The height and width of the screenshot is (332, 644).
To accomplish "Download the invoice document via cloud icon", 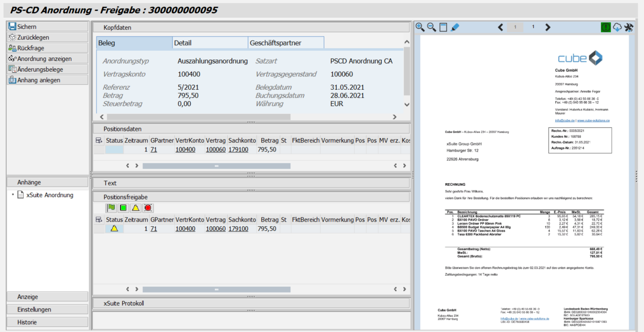I will (617, 27).
